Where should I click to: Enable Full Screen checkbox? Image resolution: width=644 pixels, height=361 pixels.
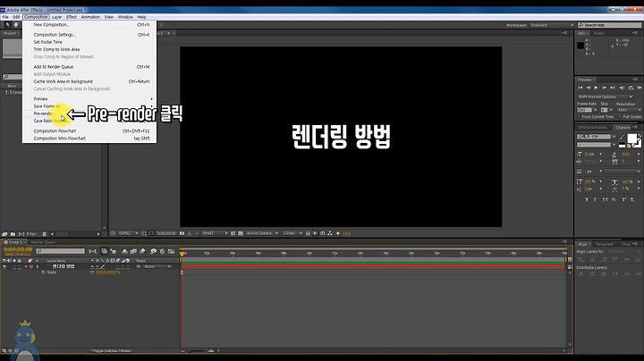tap(621, 117)
